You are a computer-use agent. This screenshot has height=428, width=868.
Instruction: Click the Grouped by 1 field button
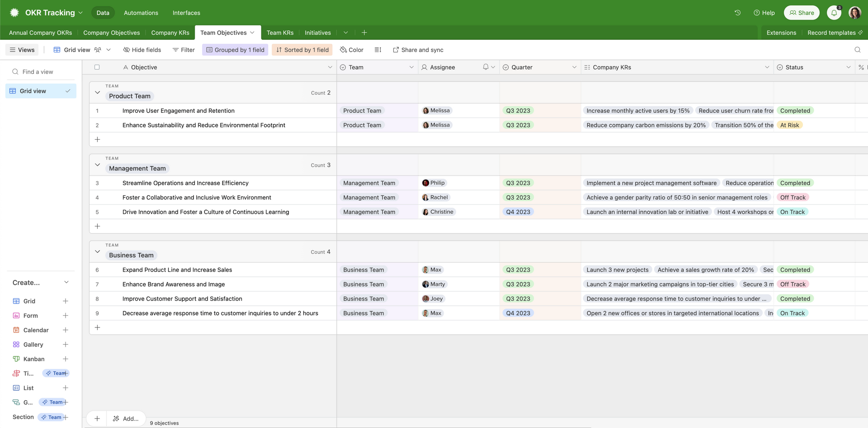coord(235,50)
